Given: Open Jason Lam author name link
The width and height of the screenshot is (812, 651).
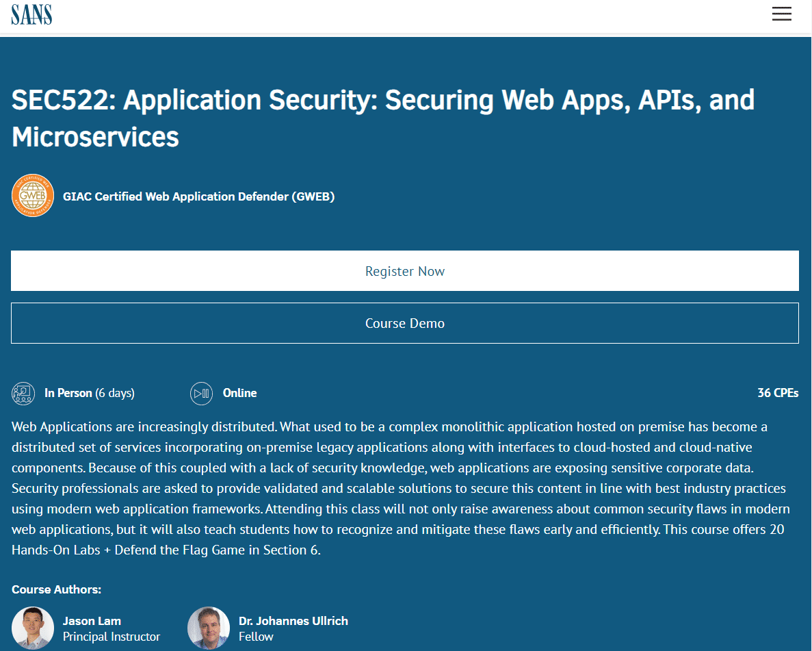Looking at the screenshot, I should click(x=92, y=621).
